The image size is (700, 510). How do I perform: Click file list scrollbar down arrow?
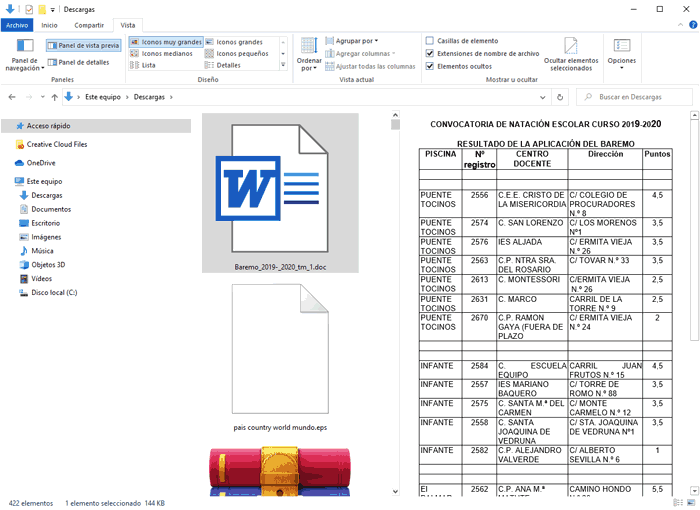395,491
